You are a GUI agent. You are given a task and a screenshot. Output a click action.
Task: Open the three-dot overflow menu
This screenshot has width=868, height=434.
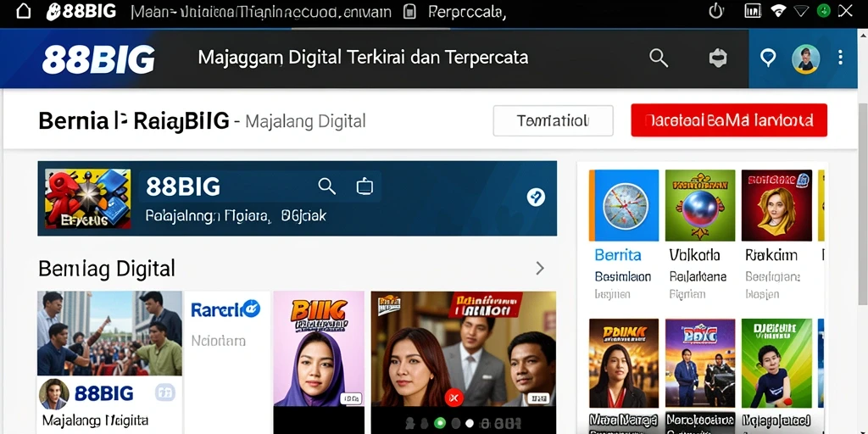pos(840,58)
